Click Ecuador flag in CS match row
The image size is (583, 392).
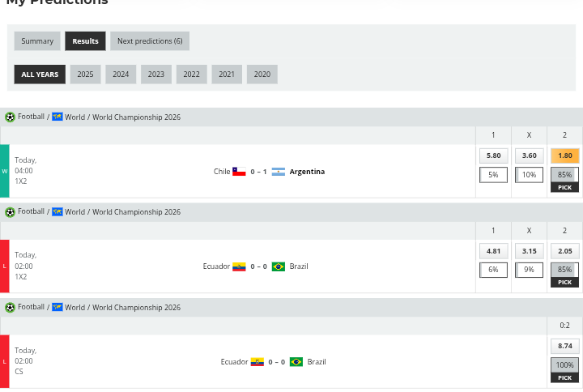[257, 362]
